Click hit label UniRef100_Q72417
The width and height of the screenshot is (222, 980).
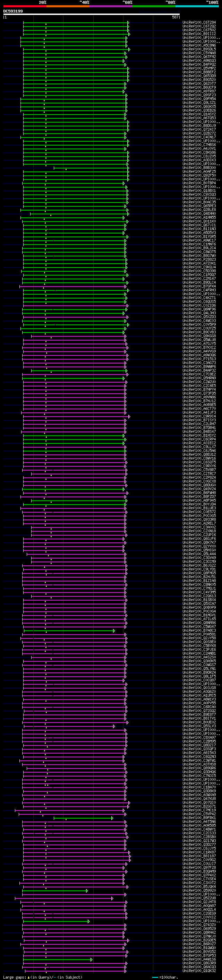tap(199, 129)
